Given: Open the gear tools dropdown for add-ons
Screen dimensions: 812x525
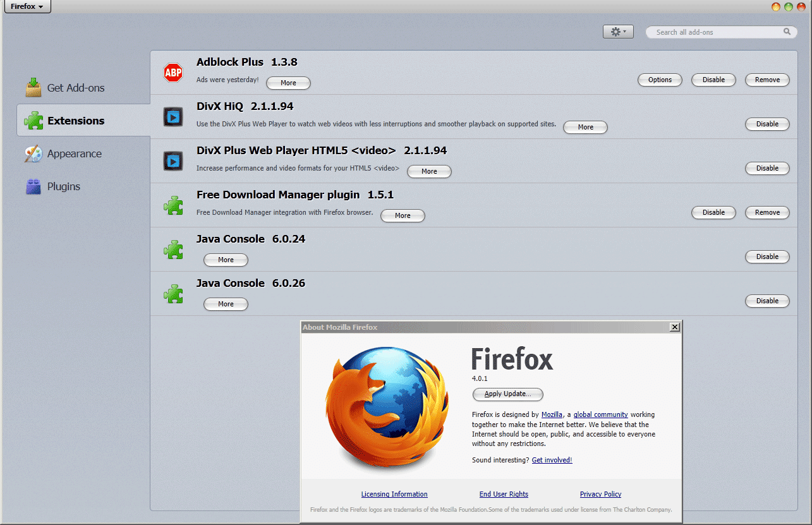Looking at the screenshot, I should 618,32.
